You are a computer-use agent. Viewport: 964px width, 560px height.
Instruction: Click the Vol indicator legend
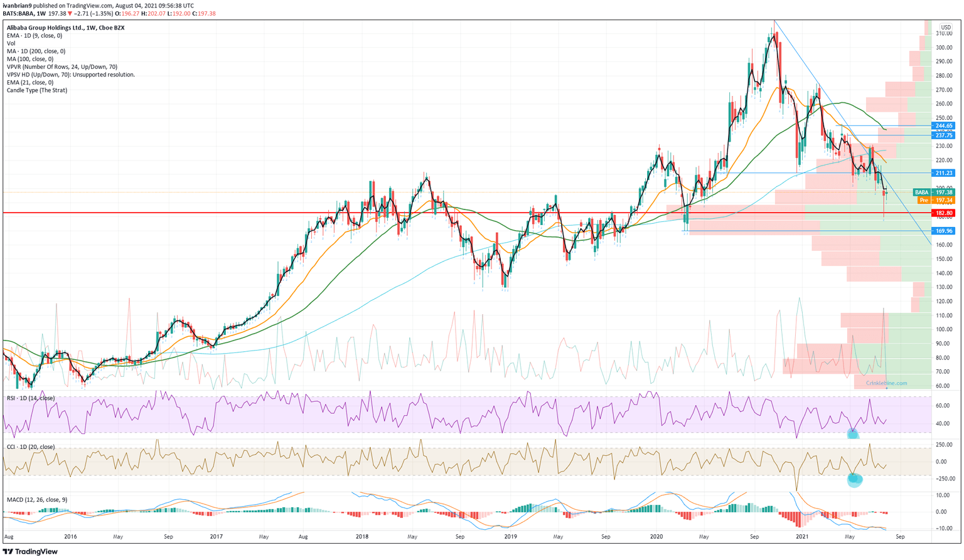(x=11, y=43)
